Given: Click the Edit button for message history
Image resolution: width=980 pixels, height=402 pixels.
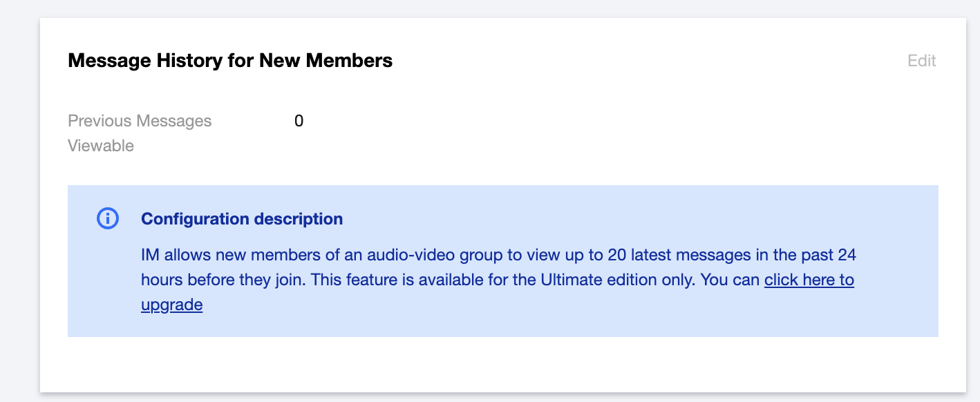Looking at the screenshot, I should pos(921,61).
